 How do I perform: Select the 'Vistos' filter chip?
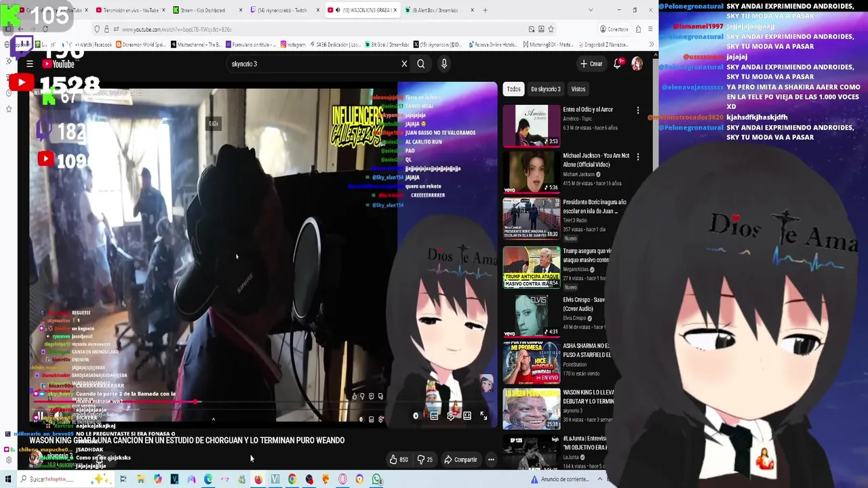click(x=578, y=89)
